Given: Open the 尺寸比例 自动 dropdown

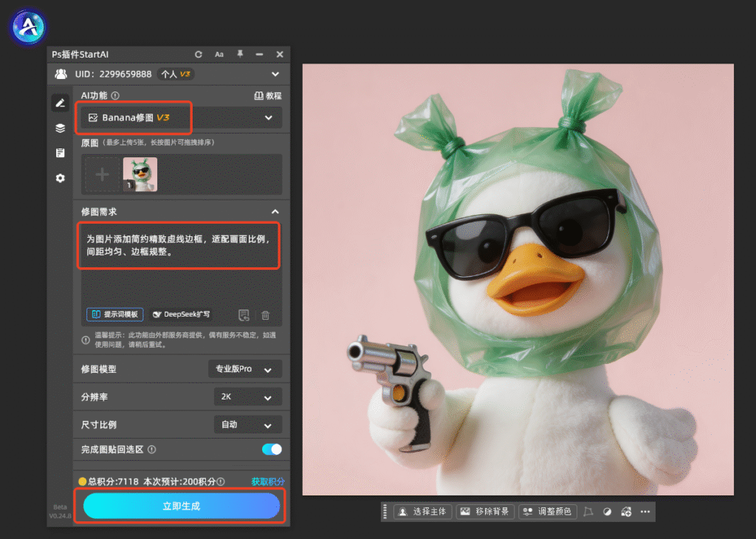Looking at the screenshot, I should pos(248,425).
